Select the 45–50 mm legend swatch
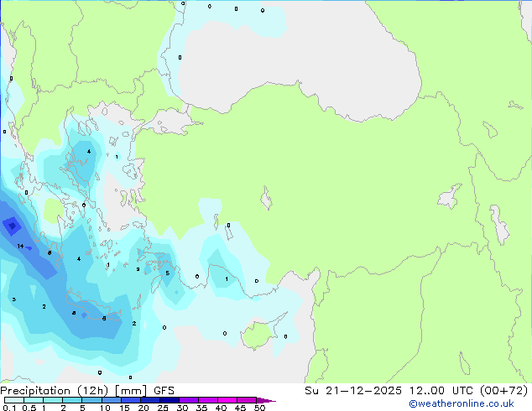Image resolution: width=532 pixels, height=411 pixels. (x=247, y=400)
